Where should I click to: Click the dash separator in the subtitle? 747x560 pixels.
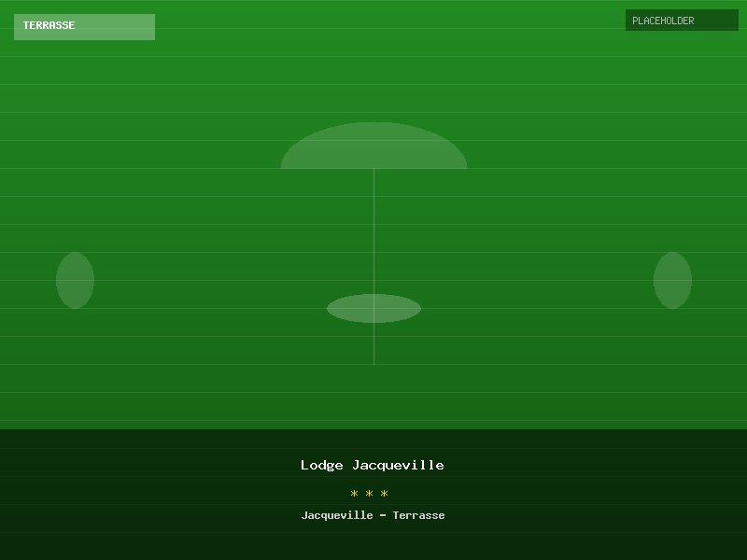[383, 515]
